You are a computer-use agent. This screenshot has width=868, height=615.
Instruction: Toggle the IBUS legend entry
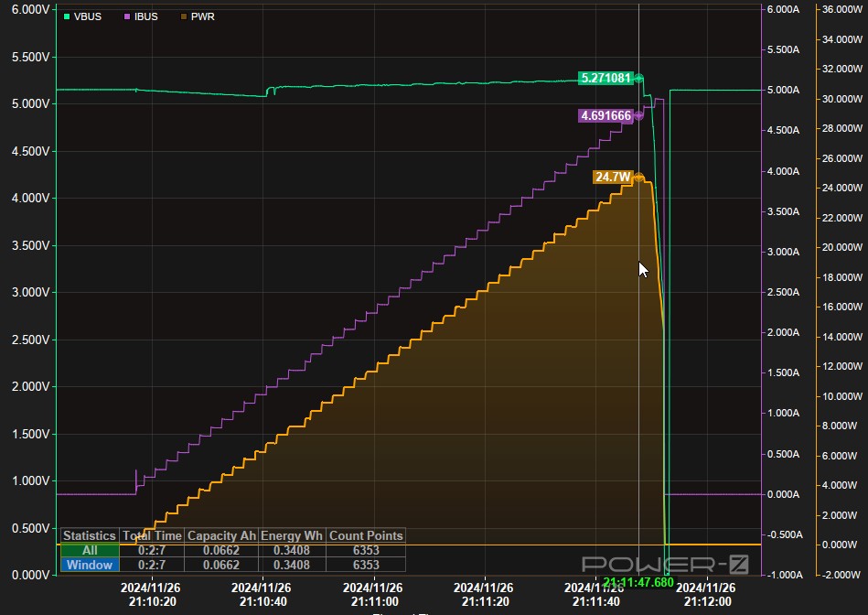coord(141,16)
